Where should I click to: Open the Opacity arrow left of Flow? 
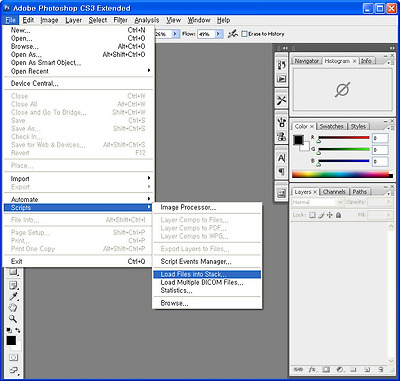176,34
